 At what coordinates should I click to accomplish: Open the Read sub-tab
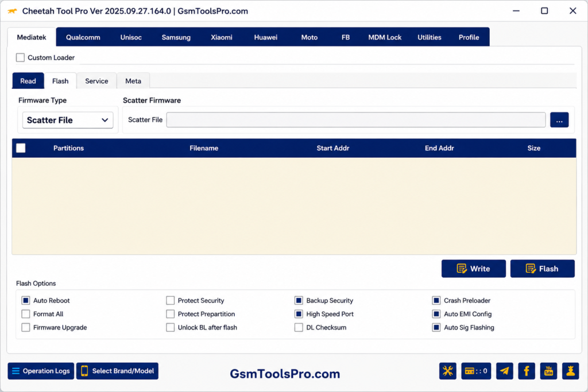click(28, 81)
